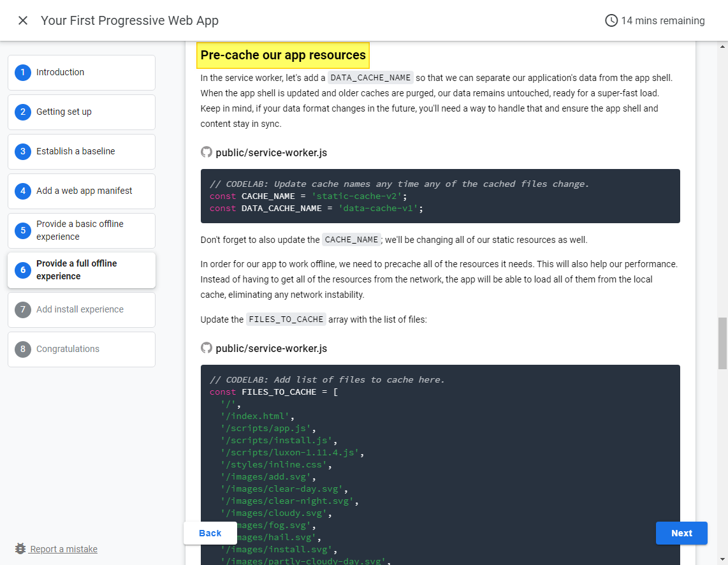Click the DATA_CACHE_NAME inline code text
The width and height of the screenshot is (728, 565).
coord(370,78)
